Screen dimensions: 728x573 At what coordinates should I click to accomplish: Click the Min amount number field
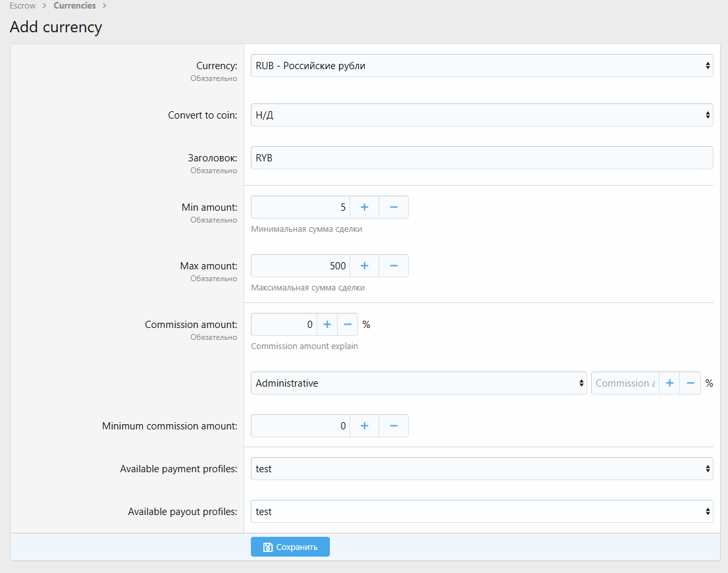click(300, 207)
